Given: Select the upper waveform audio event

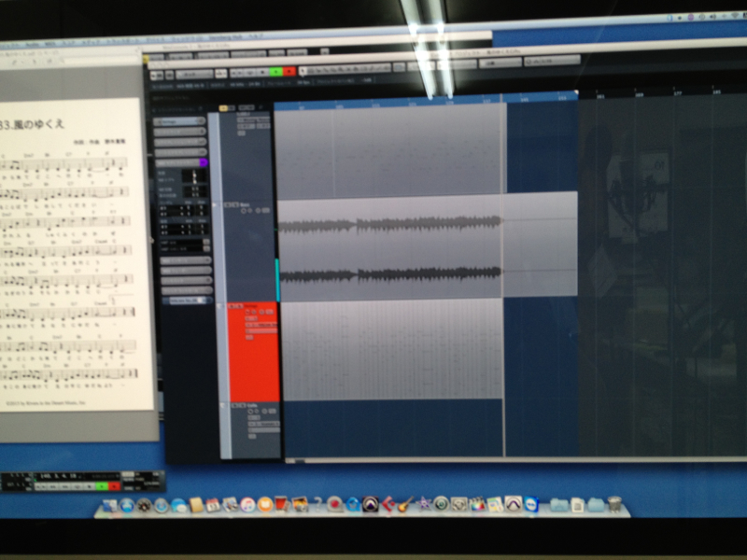Looking at the screenshot, I should click(390, 224).
